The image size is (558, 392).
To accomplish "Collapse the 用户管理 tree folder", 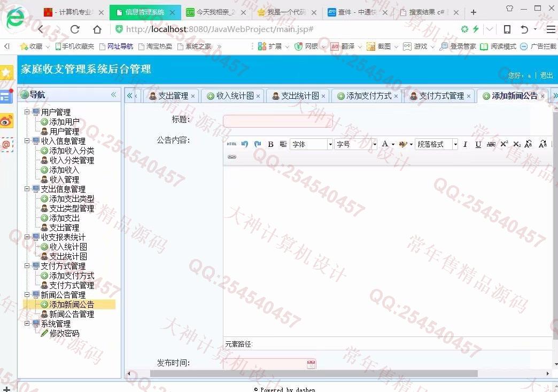I will click(x=27, y=112).
